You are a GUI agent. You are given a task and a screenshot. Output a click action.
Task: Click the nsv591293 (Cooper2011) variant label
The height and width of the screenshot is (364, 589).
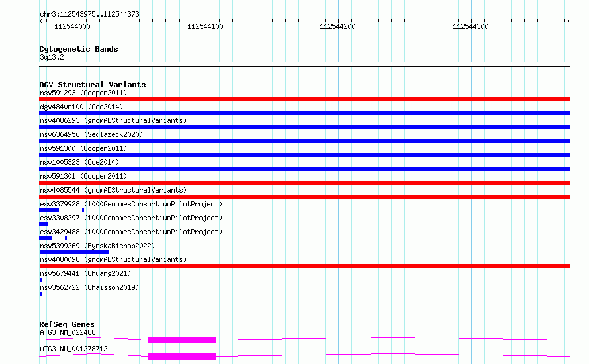click(83, 93)
